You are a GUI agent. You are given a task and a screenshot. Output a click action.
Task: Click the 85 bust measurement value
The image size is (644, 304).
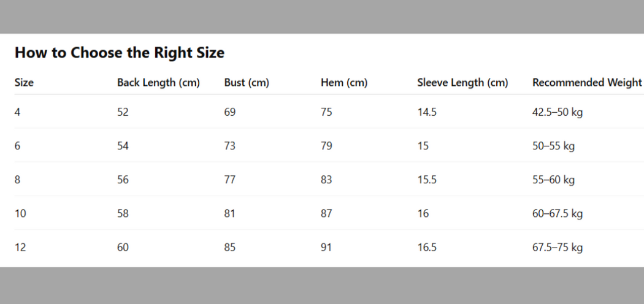[230, 248]
